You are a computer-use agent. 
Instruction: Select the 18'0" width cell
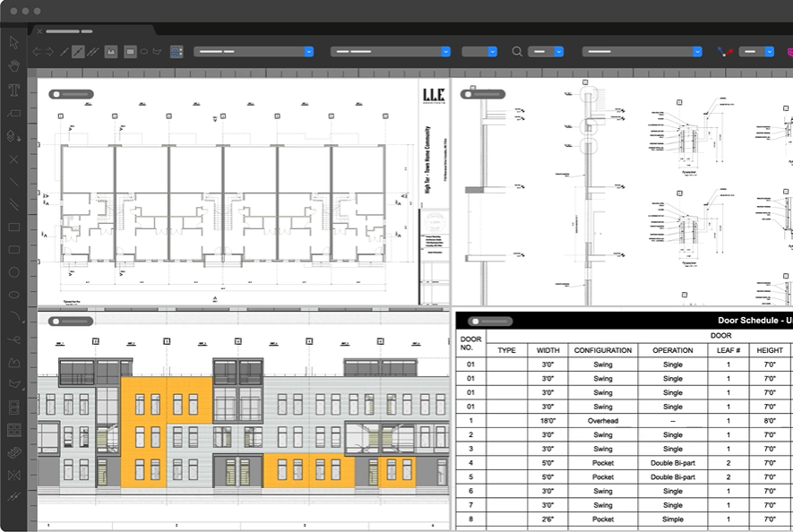[x=547, y=421]
